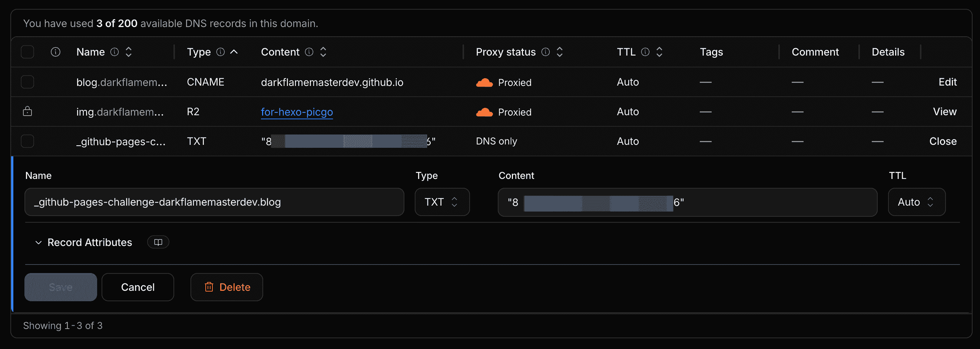Screen dimensions: 980x349
Task: Click the info icon beside Content header
Action: click(309, 52)
